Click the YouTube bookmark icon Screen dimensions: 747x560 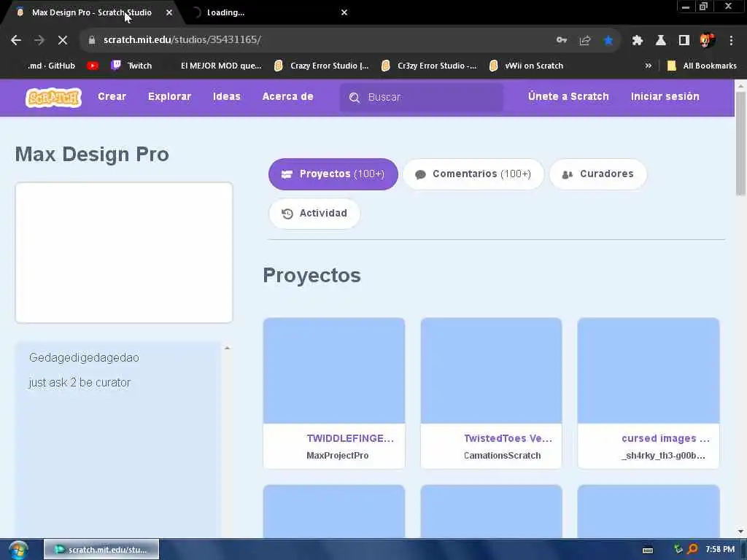tap(93, 66)
